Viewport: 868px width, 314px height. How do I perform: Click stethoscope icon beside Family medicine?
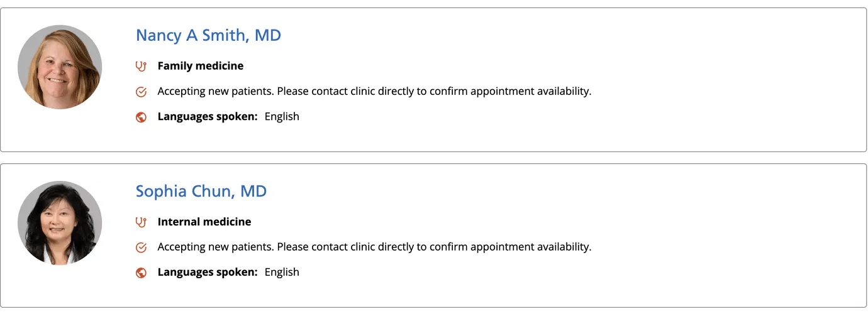[141, 66]
